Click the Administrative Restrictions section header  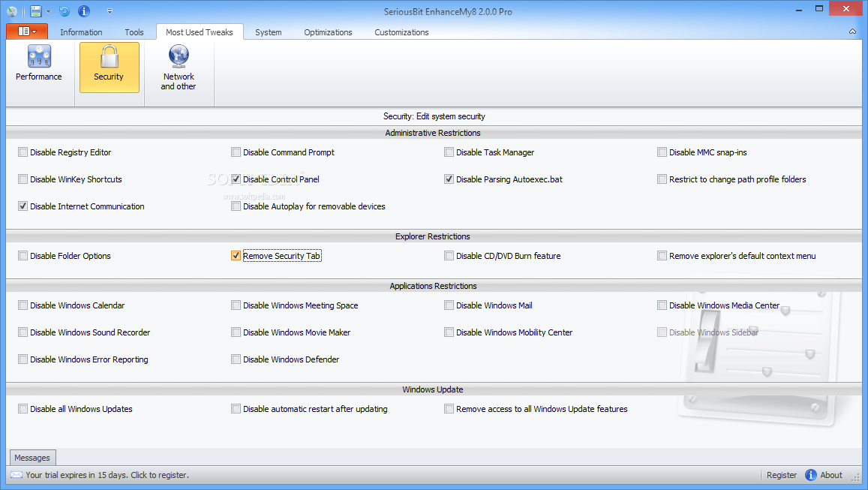coord(433,133)
